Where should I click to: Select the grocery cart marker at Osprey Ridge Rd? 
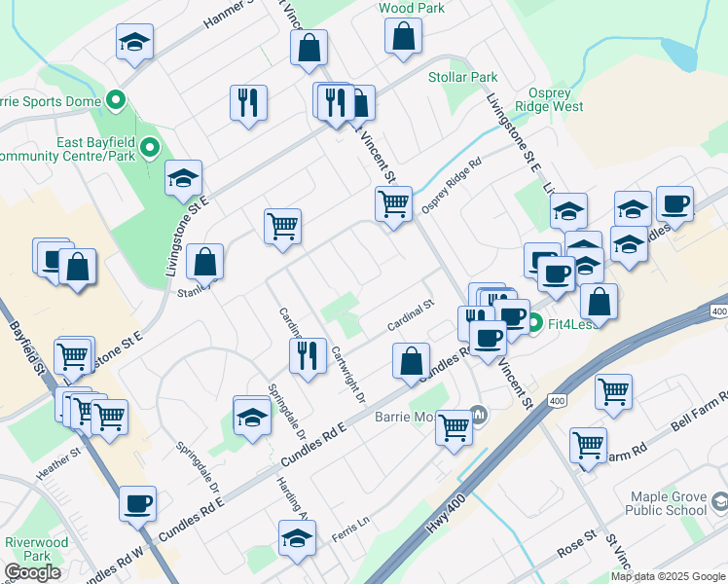394,204
